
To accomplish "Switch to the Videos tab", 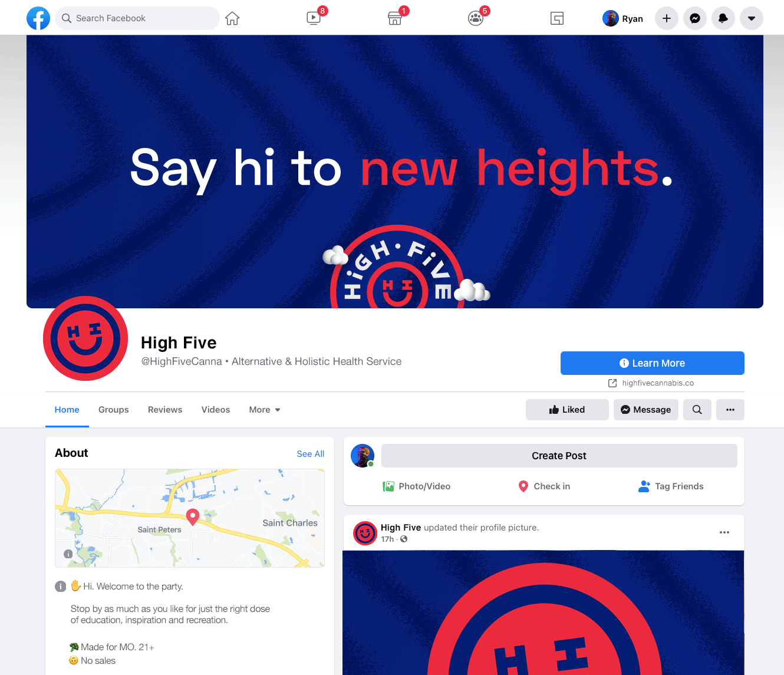I will [216, 410].
